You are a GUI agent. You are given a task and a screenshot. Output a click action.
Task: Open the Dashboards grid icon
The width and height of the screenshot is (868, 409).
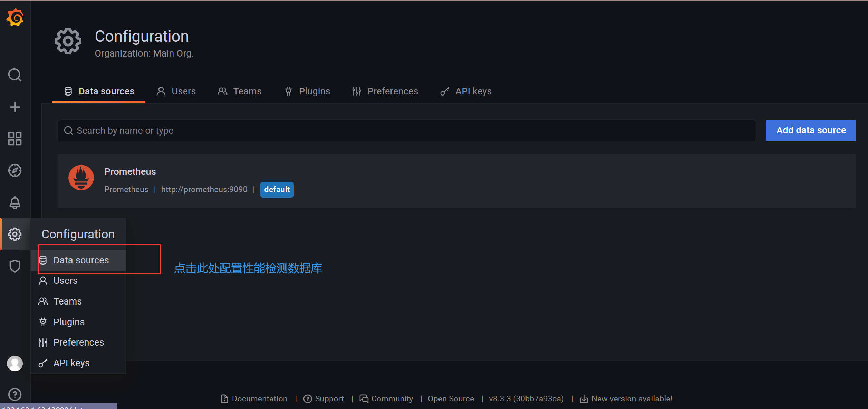tap(15, 139)
